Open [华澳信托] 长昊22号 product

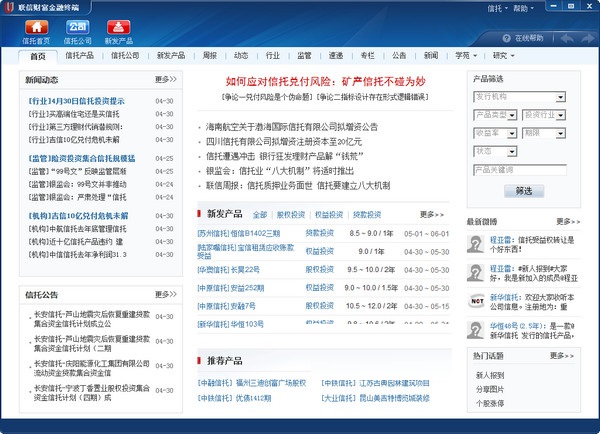click(228, 270)
